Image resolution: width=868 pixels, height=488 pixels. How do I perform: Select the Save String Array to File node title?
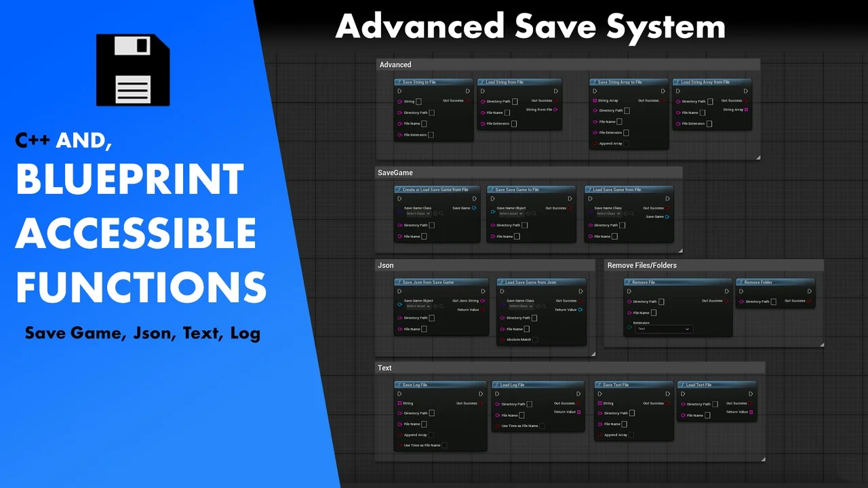click(x=629, y=82)
